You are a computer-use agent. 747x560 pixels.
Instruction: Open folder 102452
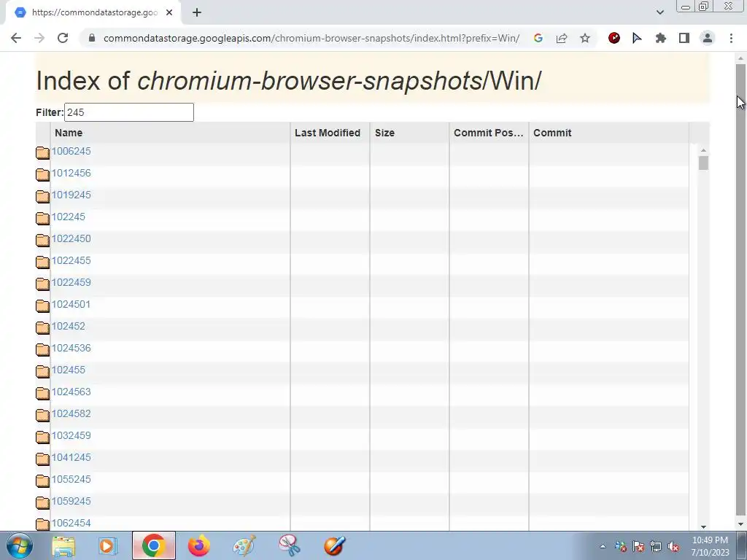[x=68, y=327]
